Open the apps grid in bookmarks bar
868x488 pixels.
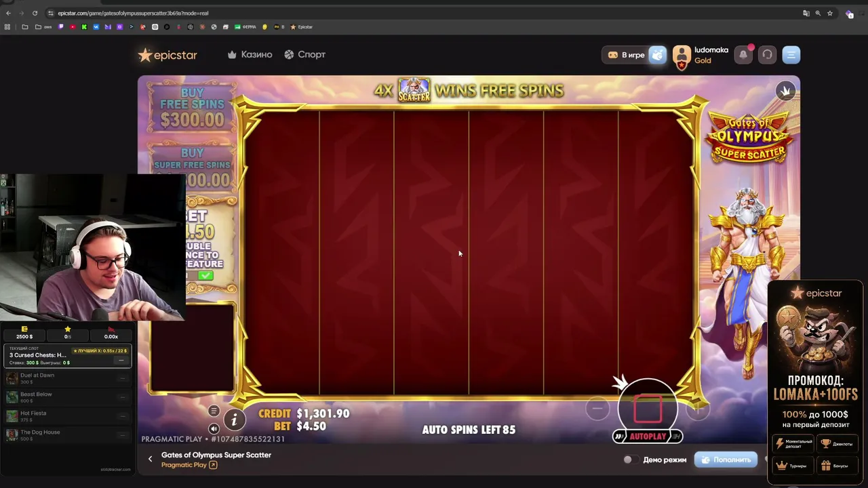[x=7, y=27]
